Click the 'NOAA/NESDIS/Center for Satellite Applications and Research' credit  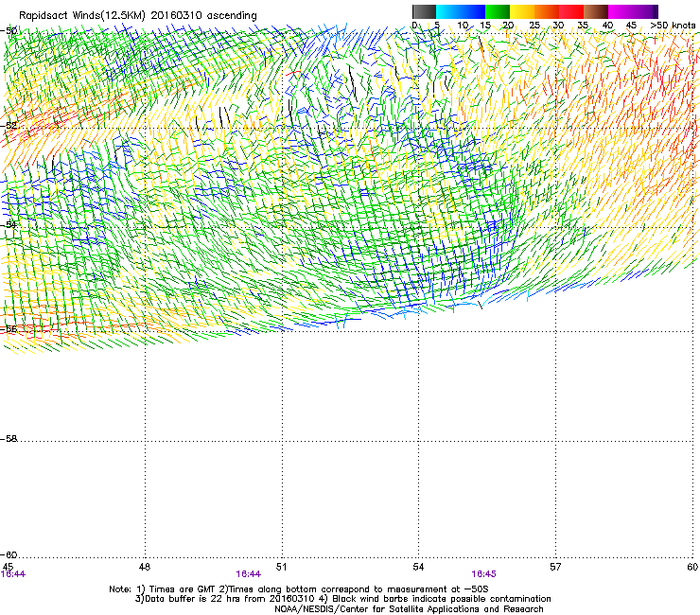pos(409,609)
